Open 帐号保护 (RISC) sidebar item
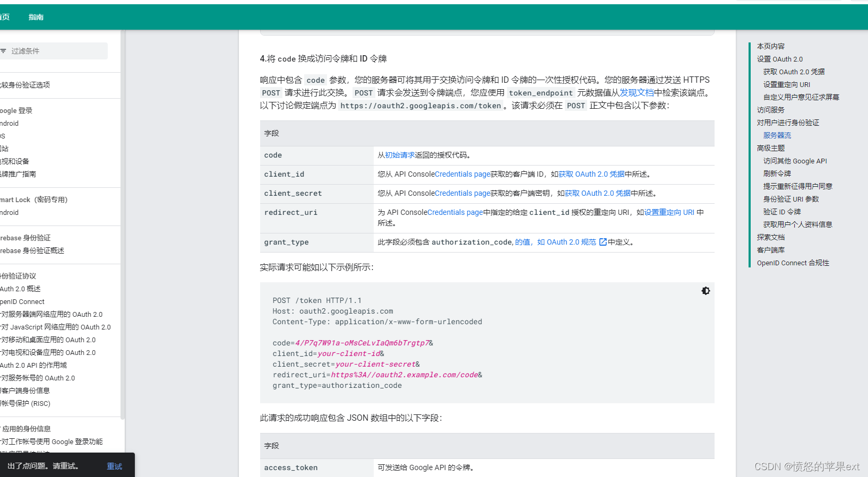This screenshot has width=868, height=477. point(25,403)
